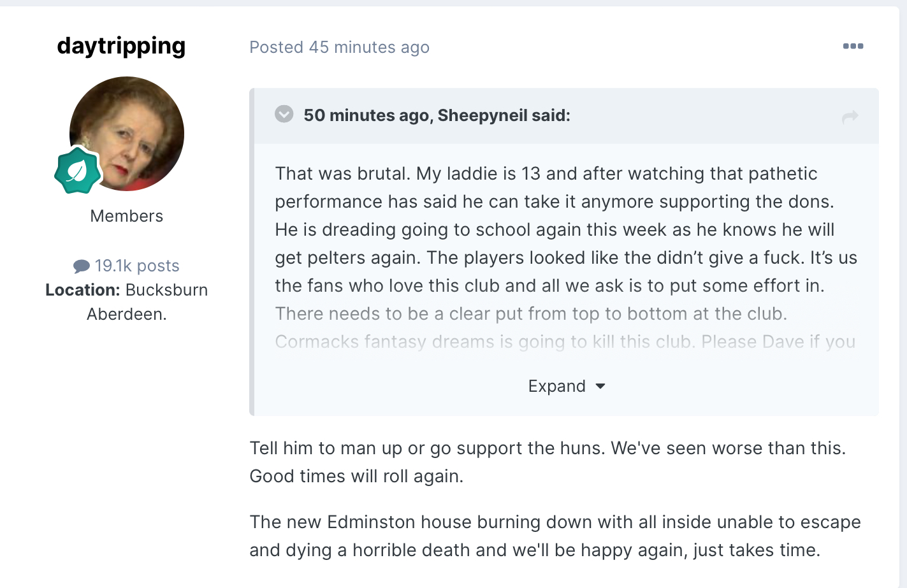Click the caret beside Expand
Image resolution: width=907 pixels, height=588 pixels.
tap(600, 386)
